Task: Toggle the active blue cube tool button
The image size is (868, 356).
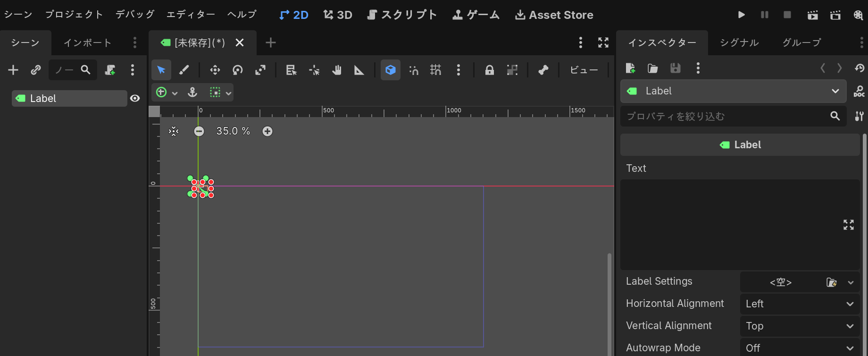Action: 391,70
